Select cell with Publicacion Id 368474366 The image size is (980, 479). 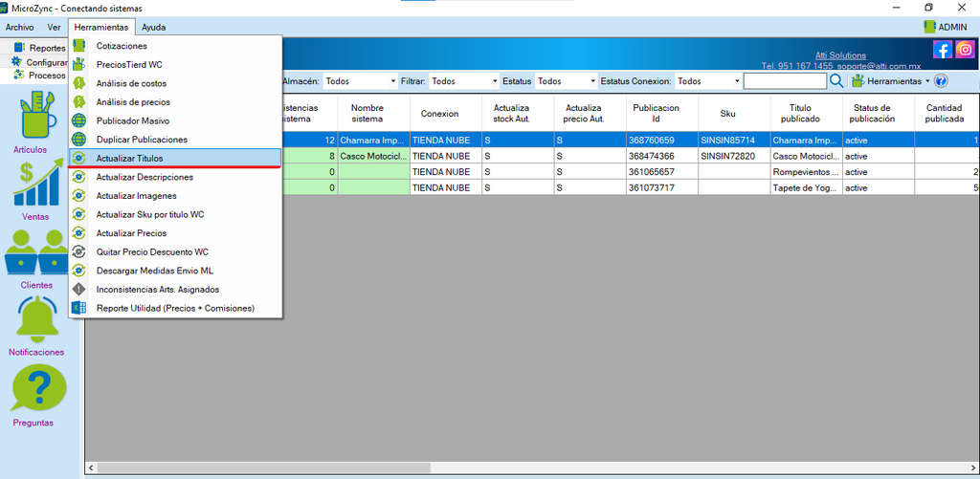pyautogui.click(x=662, y=156)
